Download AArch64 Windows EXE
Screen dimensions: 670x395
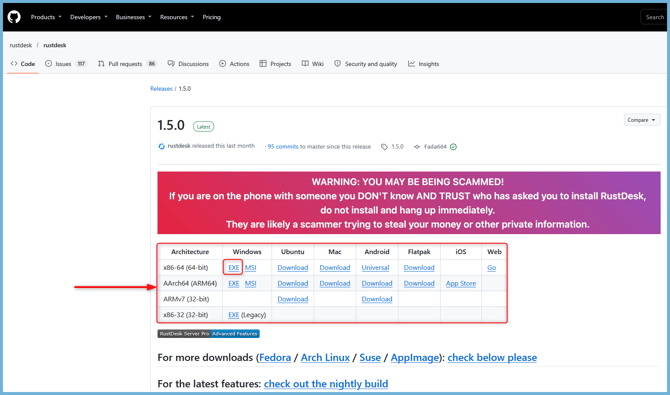click(233, 283)
